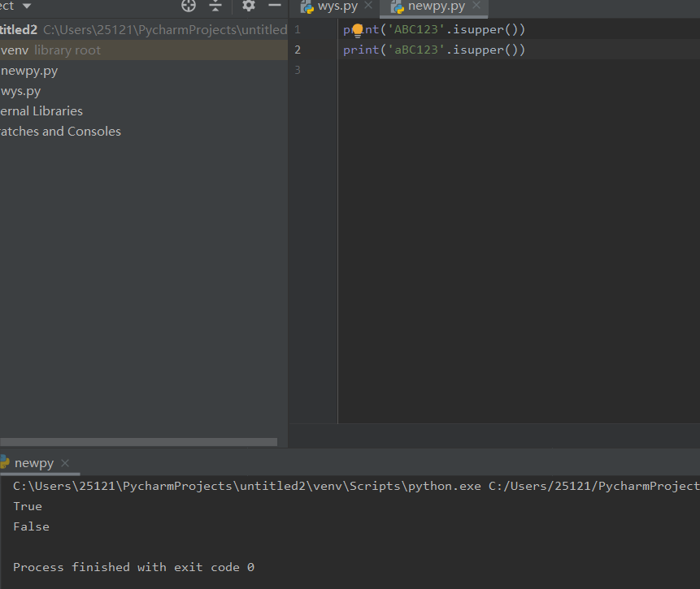Open Project panel settings gear
Screen dimensions: 700x589
coord(249,6)
